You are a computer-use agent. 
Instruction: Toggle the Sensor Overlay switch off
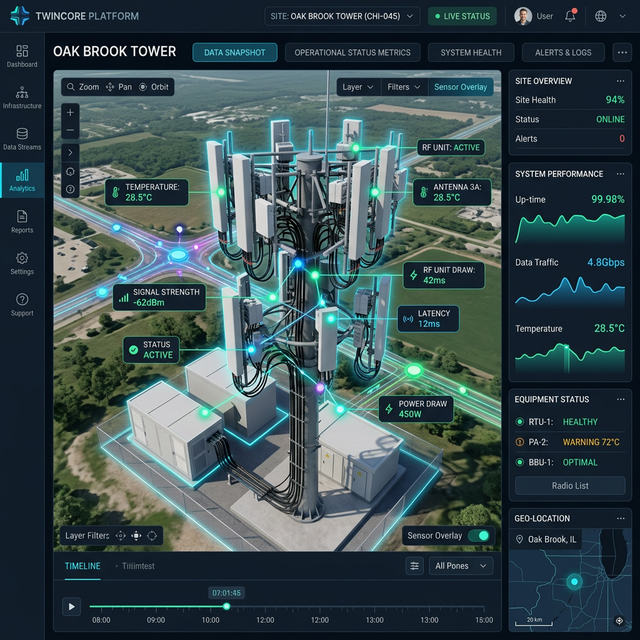[478, 536]
